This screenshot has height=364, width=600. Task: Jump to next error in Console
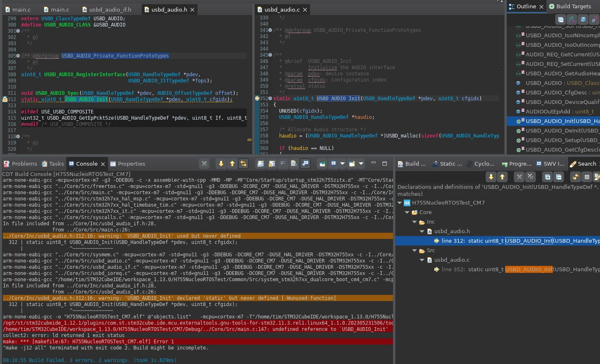click(x=221, y=164)
